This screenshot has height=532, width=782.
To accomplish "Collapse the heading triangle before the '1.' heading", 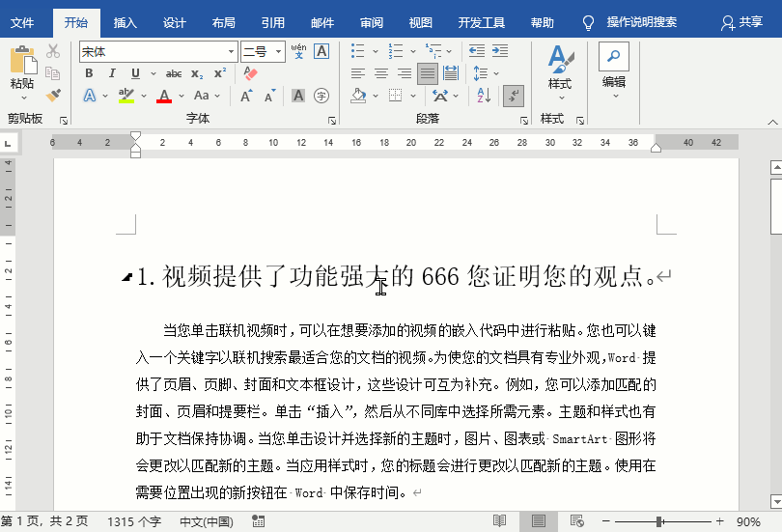I will 127,277.
